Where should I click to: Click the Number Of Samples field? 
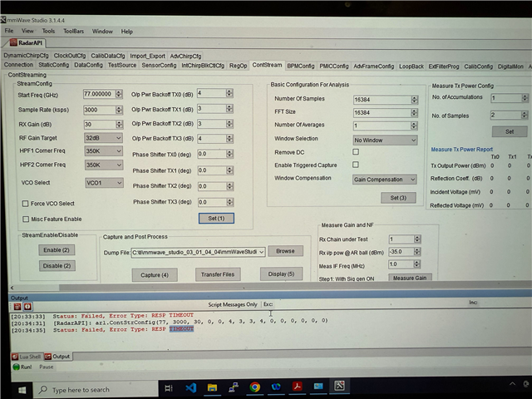point(382,100)
